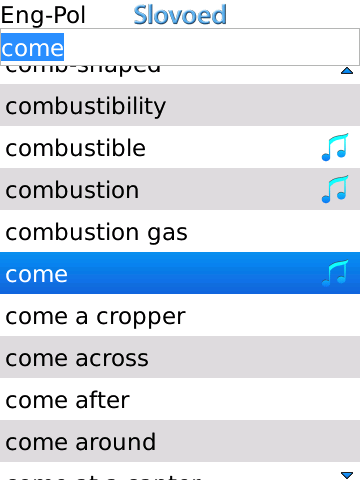Open the come across entry
This screenshot has width=360, height=480.
[180, 357]
